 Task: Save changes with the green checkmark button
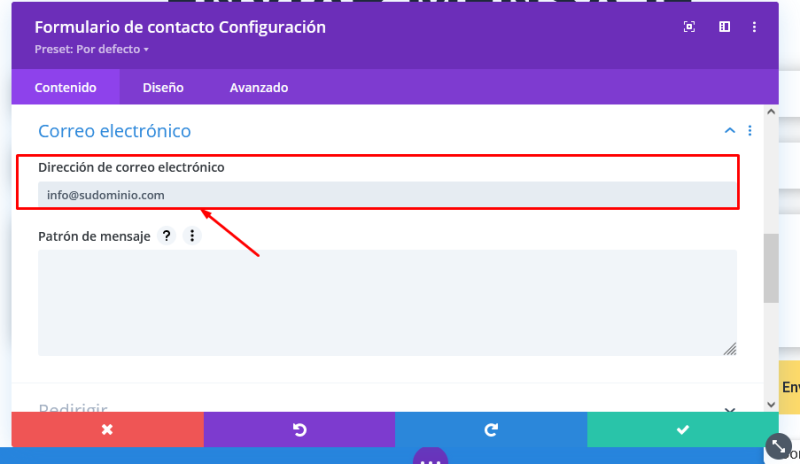coord(683,429)
